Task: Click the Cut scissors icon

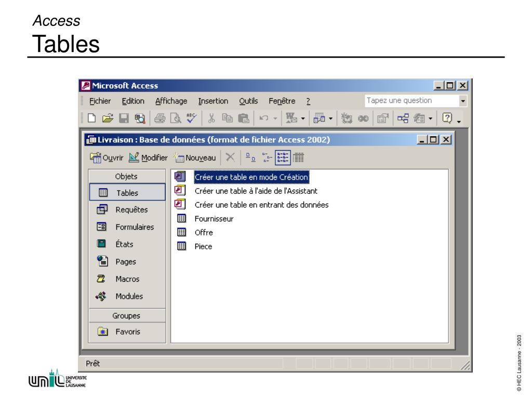Action: [x=211, y=118]
